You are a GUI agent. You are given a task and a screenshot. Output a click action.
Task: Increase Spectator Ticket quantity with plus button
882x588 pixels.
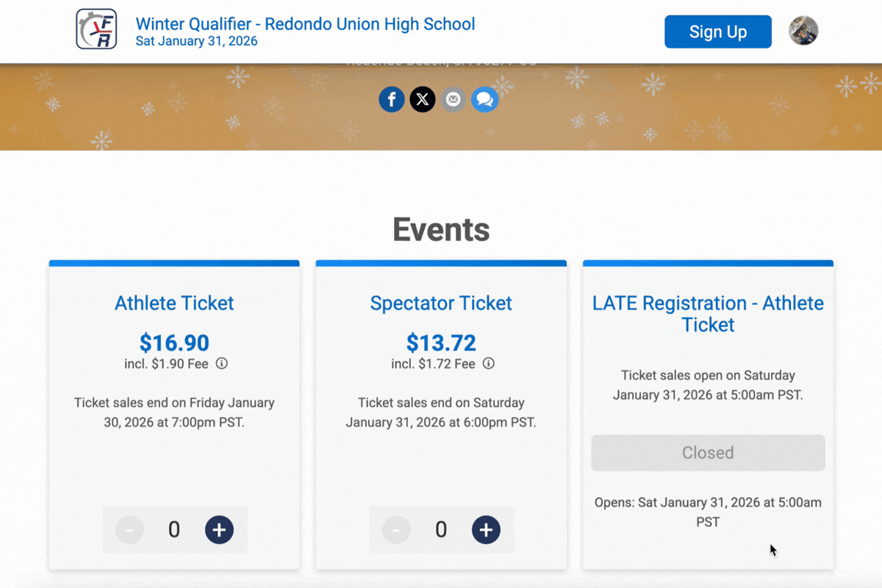click(486, 529)
